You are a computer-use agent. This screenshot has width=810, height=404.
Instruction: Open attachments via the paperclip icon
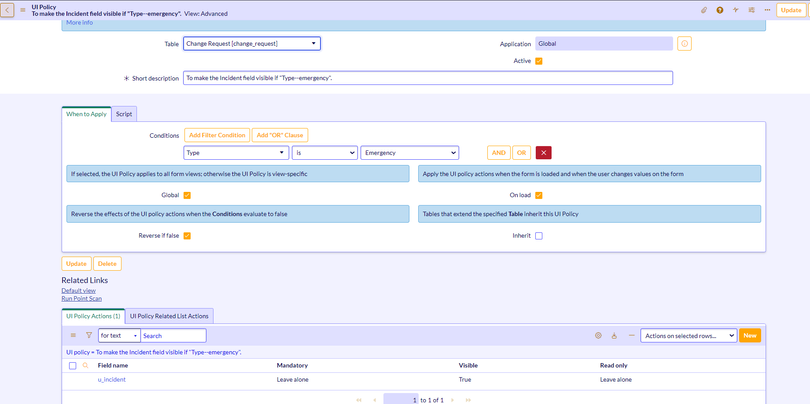(x=704, y=10)
